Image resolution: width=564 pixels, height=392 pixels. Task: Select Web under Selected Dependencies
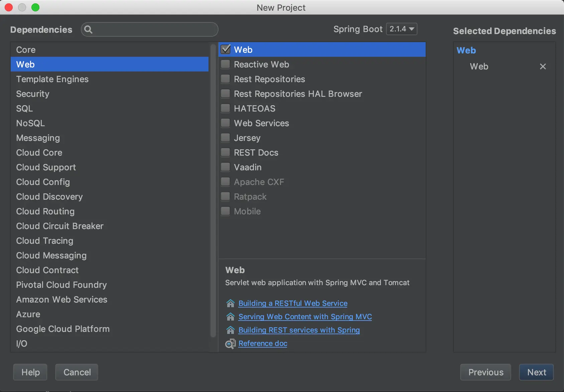479,66
